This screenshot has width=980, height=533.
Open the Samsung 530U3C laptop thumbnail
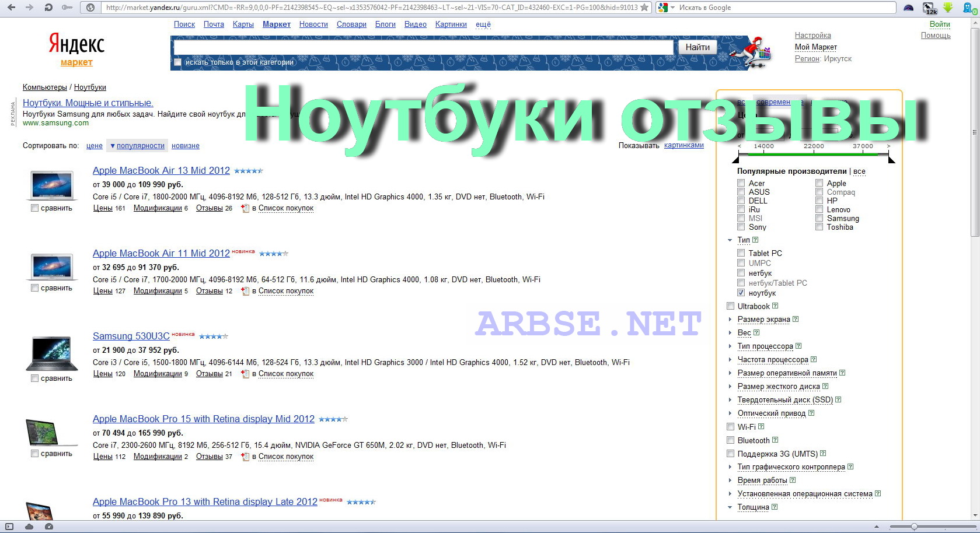coord(52,353)
